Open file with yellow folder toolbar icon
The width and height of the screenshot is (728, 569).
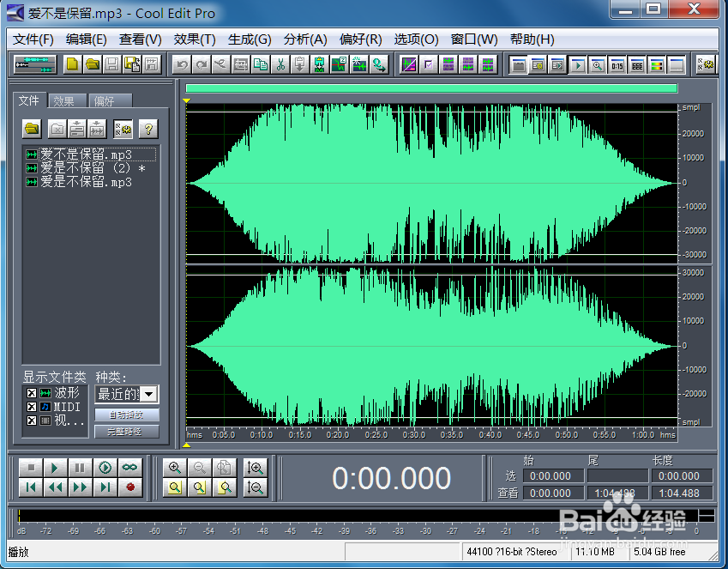coord(93,64)
